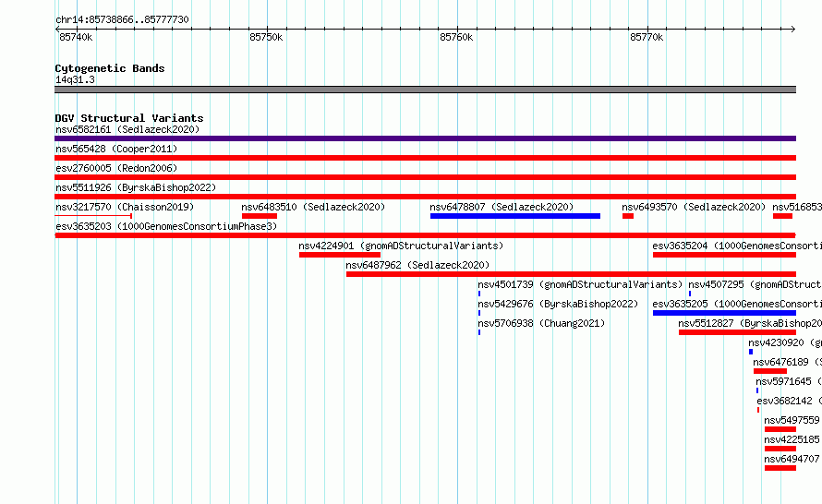Open the nsv5511926 (ByrskaBishop2022) variant bar
Image resolution: width=822 pixels, height=504 pixels.
click(x=425, y=197)
